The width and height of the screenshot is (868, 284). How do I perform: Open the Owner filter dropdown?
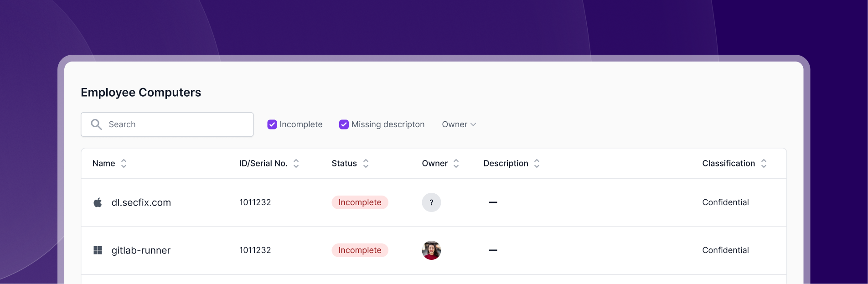[x=459, y=124]
